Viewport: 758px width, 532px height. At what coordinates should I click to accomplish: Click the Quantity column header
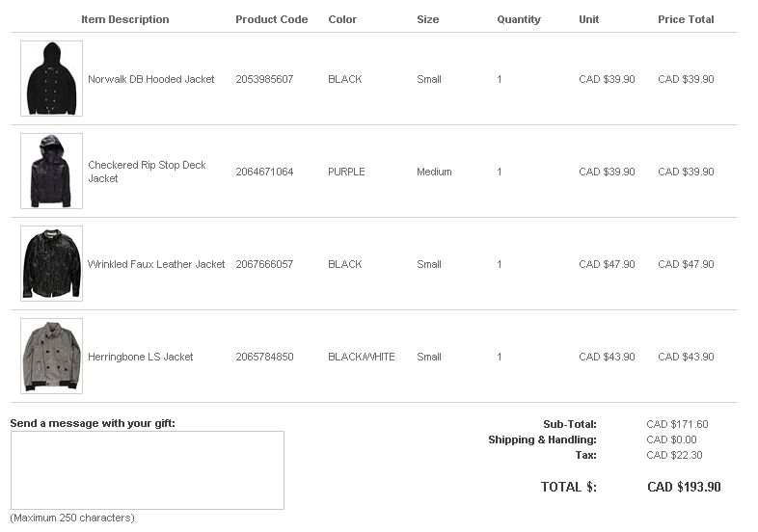[519, 19]
